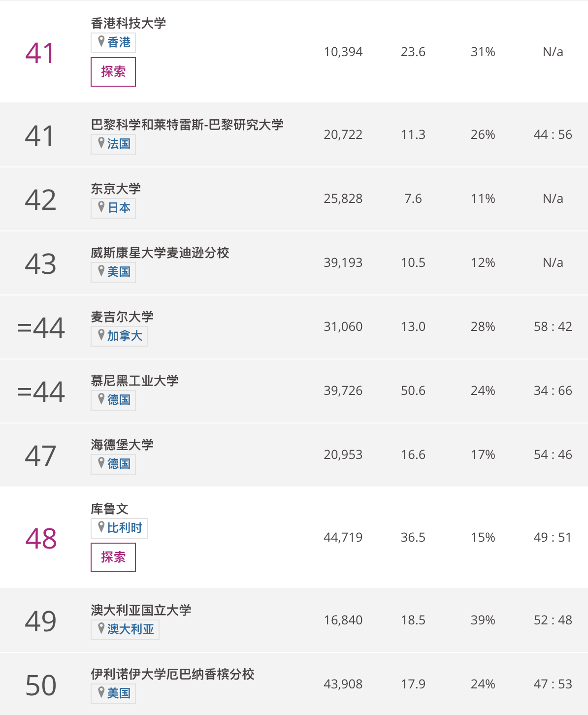Open the 东京大学 university link

116,189
